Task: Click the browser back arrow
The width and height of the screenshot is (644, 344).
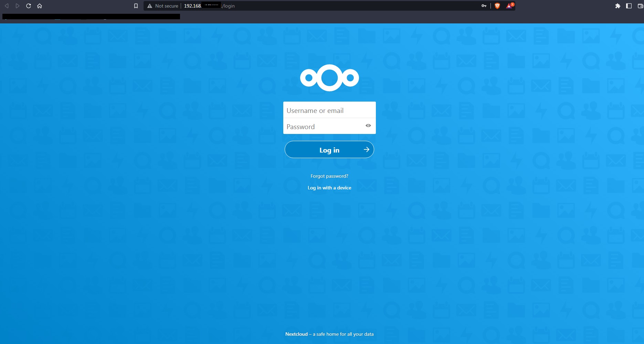Action: click(x=7, y=6)
